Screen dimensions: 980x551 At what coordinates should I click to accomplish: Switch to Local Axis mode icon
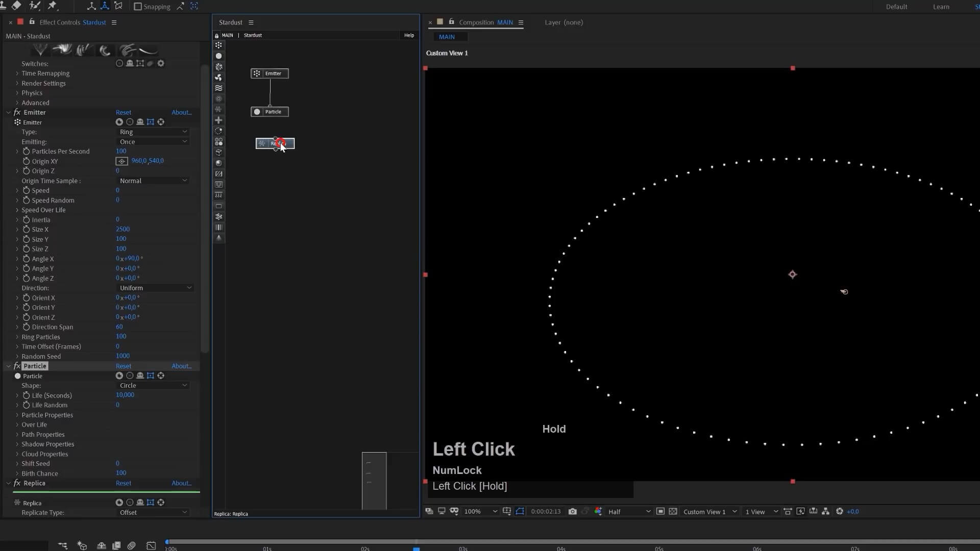(x=91, y=6)
